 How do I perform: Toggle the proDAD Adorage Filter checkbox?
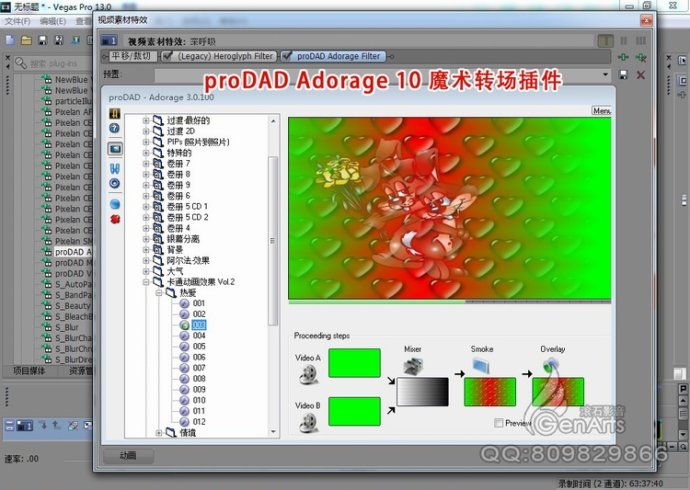pos(287,56)
